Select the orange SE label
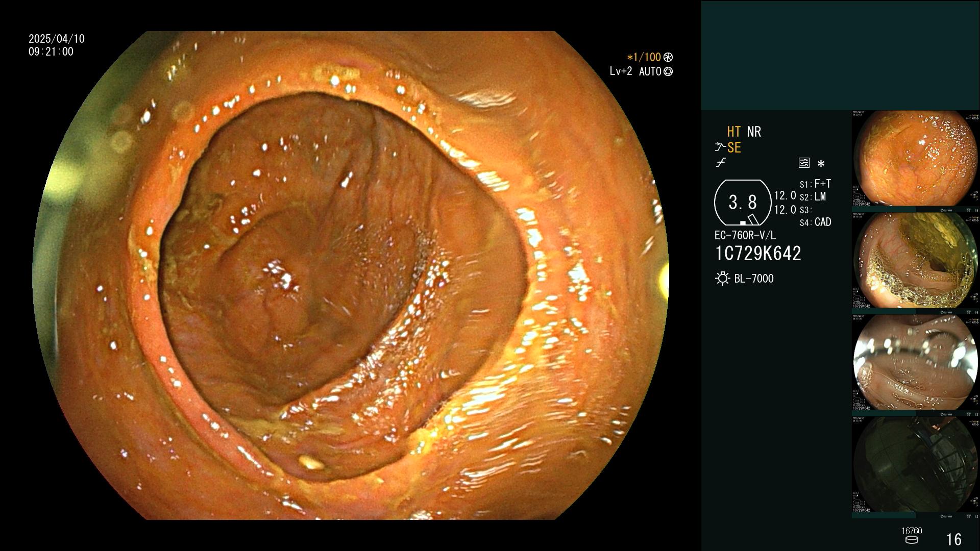The image size is (980, 551). (x=734, y=148)
